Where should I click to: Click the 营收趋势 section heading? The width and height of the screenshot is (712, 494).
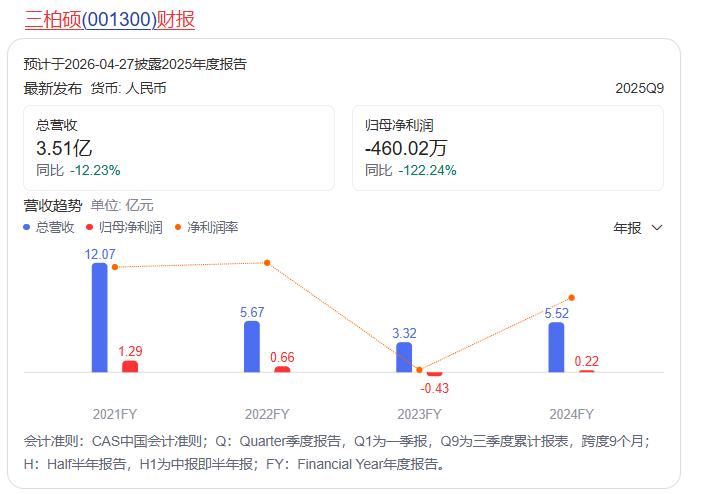(53, 206)
